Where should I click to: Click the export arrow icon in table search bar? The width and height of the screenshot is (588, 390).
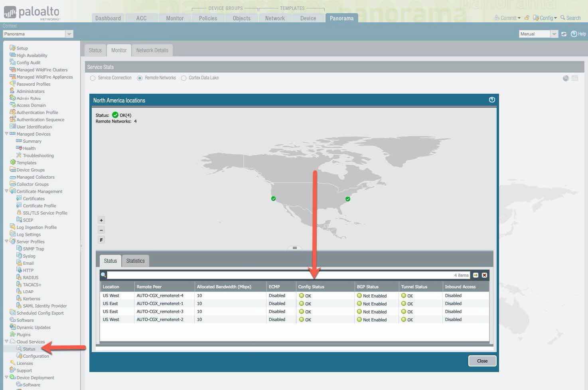[476, 275]
